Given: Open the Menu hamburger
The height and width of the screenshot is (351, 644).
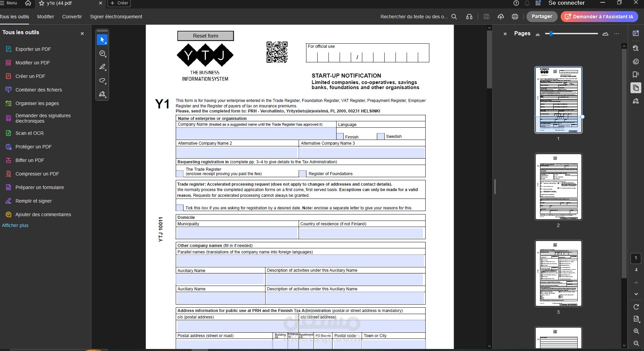Looking at the screenshot, I should (x=9, y=3).
